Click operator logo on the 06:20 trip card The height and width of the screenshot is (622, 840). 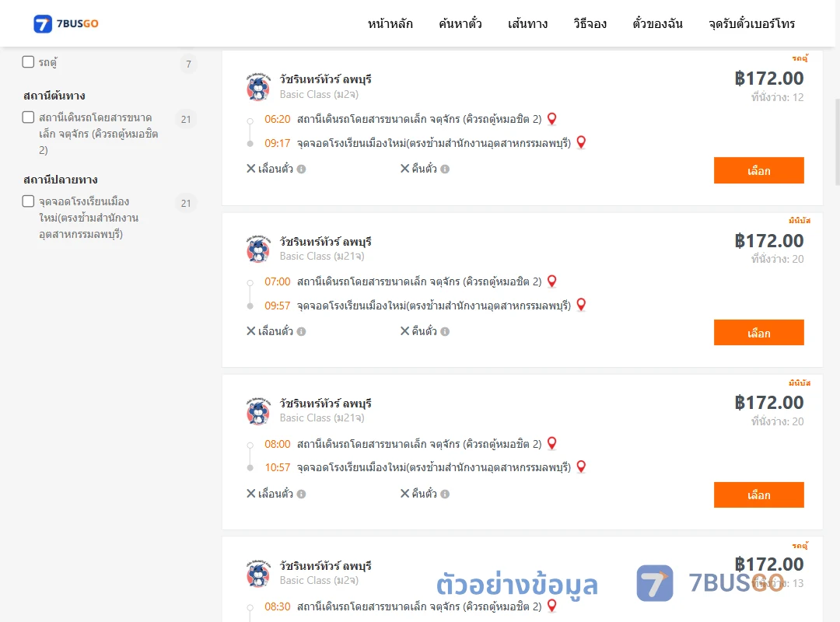[258, 87]
